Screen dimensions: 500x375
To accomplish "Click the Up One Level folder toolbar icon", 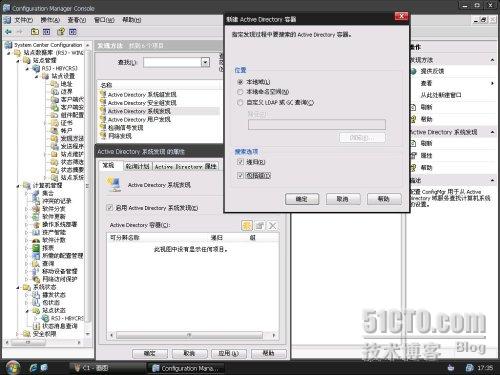I will [35, 32].
